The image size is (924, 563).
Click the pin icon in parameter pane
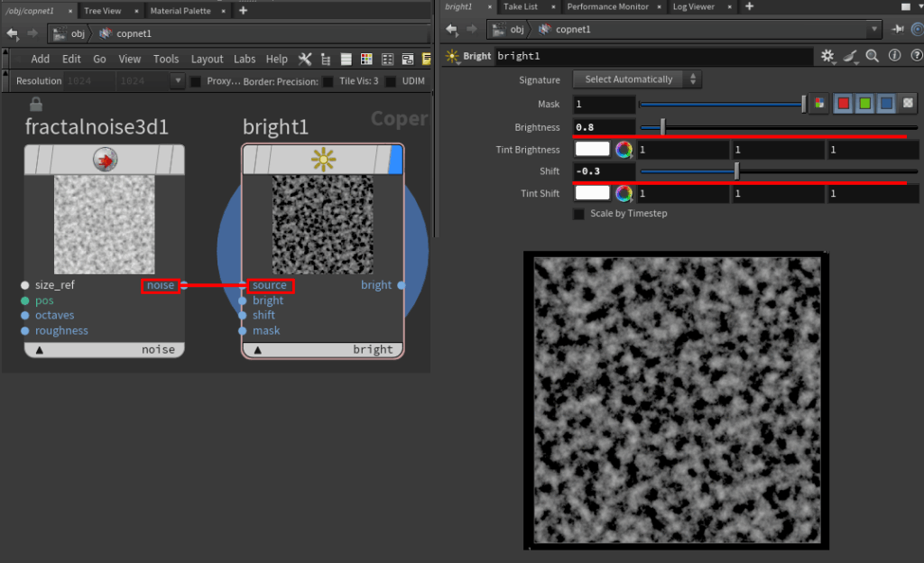[x=898, y=29]
